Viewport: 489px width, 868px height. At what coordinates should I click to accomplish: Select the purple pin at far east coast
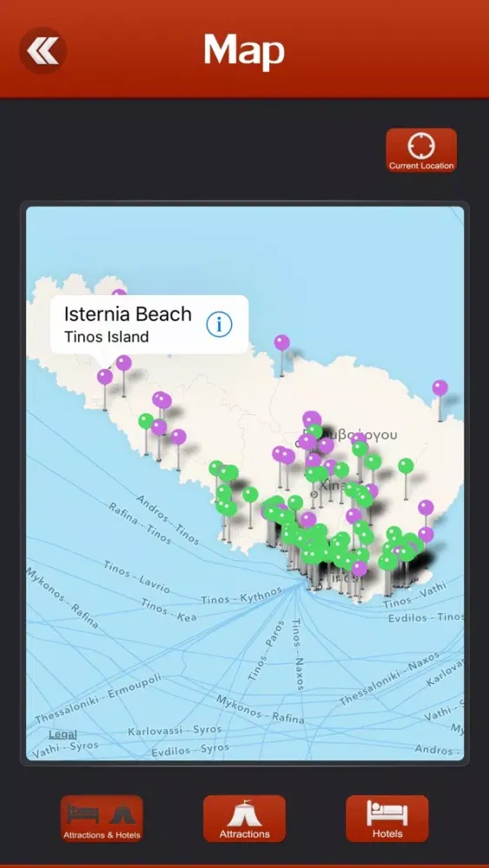[x=439, y=388]
